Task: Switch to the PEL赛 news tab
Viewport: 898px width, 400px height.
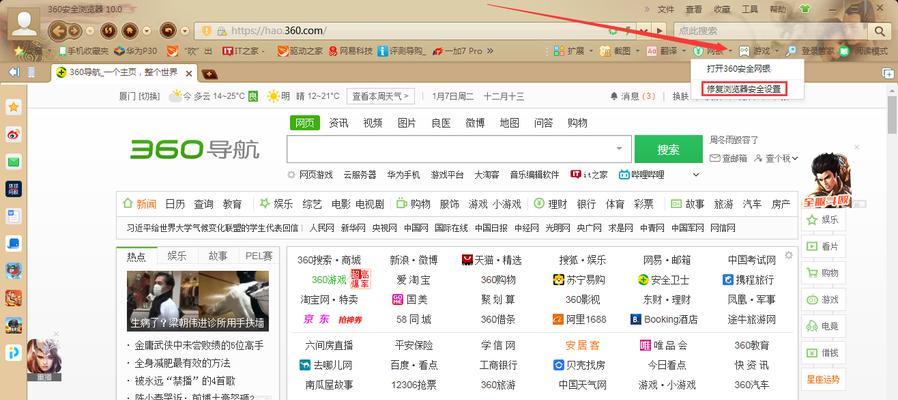Action: click(x=258, y=256)
